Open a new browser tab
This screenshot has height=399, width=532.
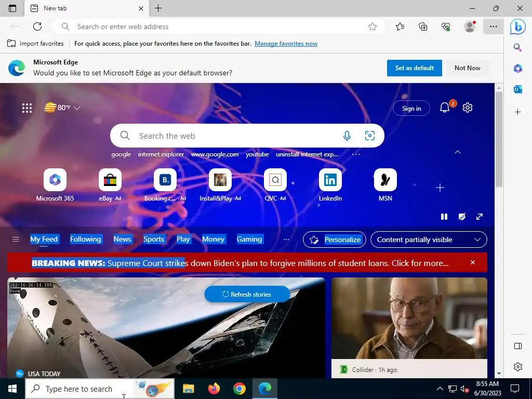click(x=158, y=8)
